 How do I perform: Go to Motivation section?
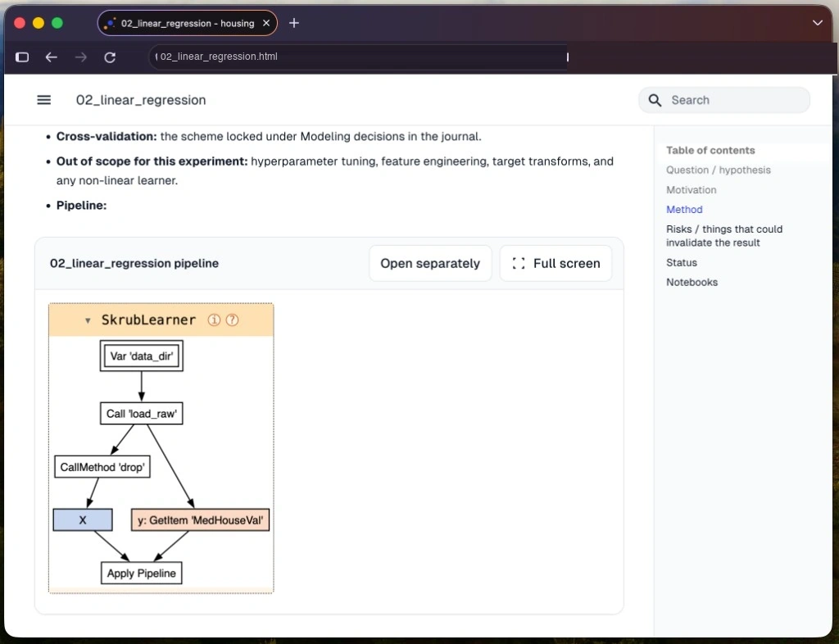point(691,190)
